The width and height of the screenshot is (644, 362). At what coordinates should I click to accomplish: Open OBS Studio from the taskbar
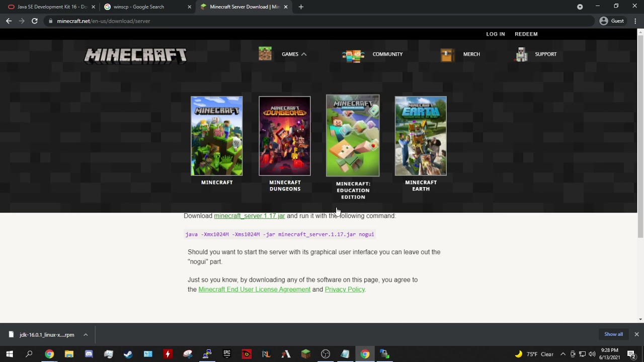coord(326,354)
